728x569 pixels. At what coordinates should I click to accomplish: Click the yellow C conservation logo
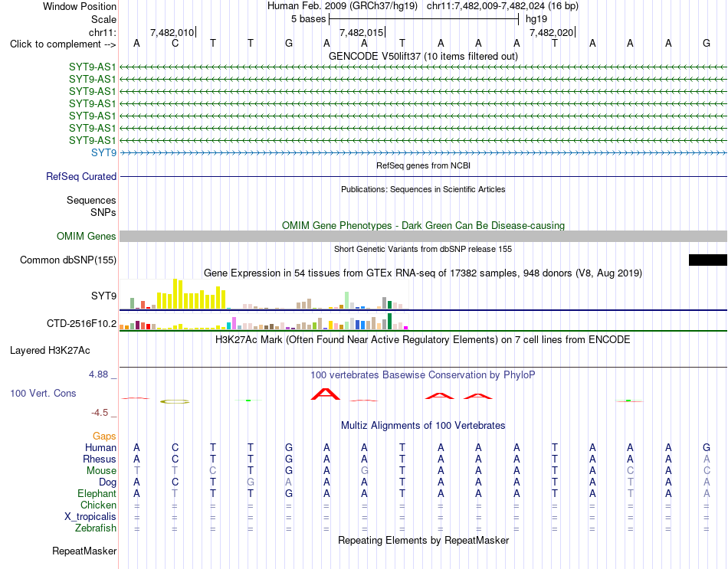pos(175,401)
